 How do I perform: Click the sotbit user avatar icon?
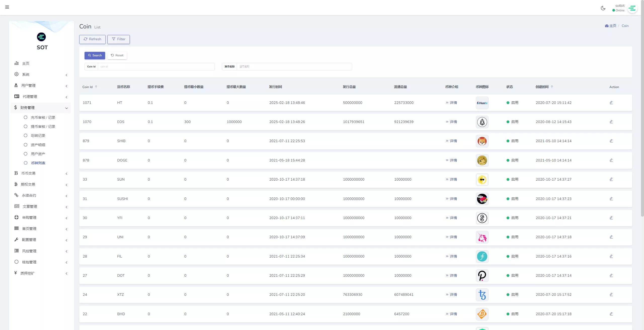click(632, 8)
